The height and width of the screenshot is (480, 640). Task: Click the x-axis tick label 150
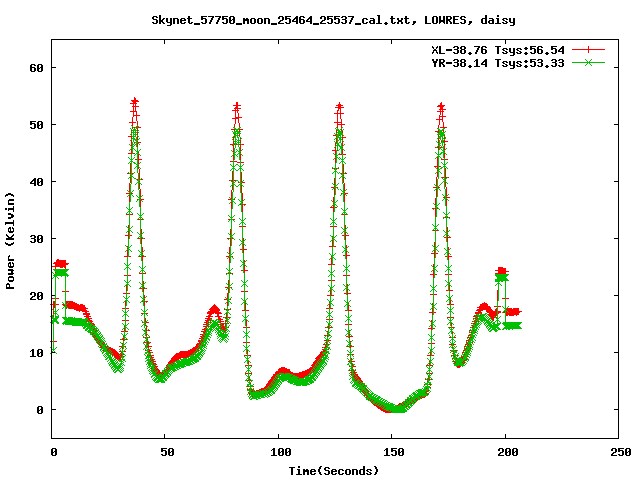[x=394, y=452]
